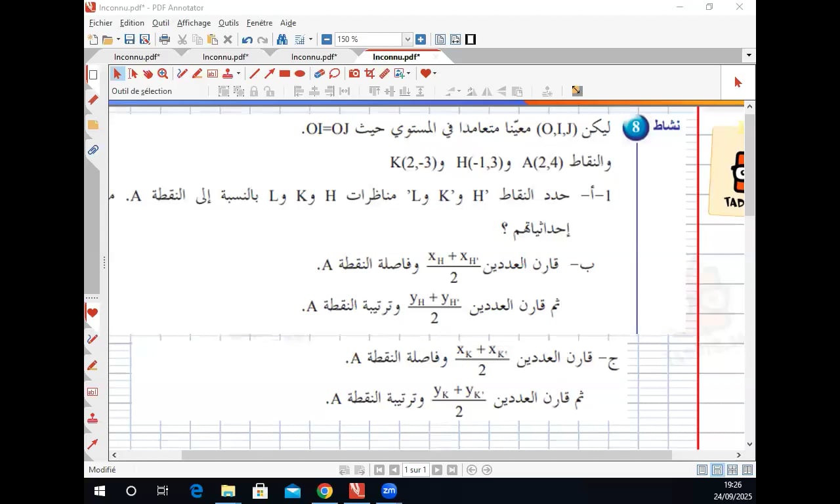Image resolution: width=840 pixels, height=504 pixels.
Task: Open the Fichier menu
Action: 100,23
